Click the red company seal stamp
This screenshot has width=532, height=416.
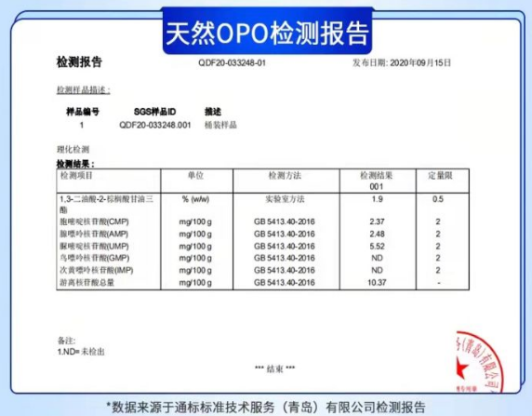[478, 362]
